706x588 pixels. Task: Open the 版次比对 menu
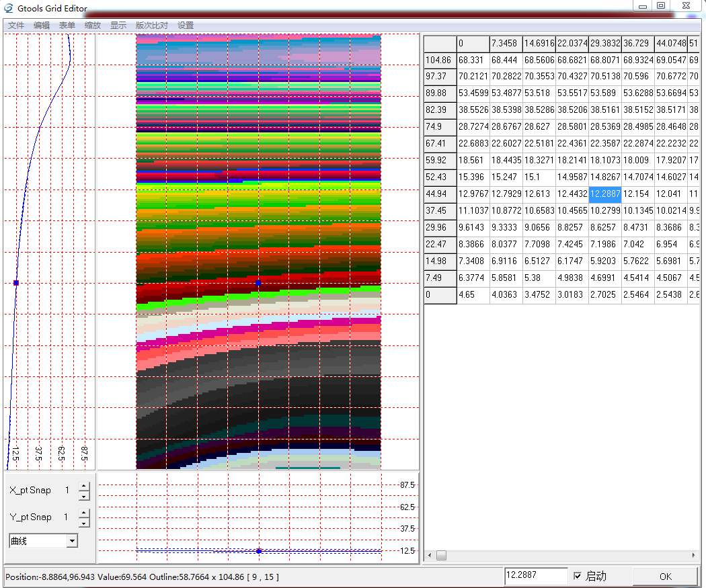(x=151, y=25)
